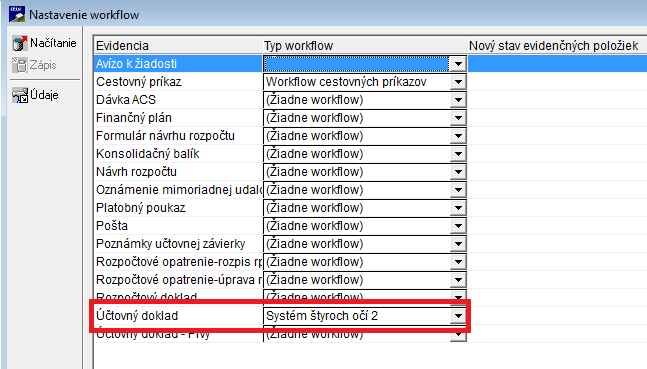
Task: Open workflow dropdown for Platobný poukaz
Action: pyautogui.click(x=458, y=208)
